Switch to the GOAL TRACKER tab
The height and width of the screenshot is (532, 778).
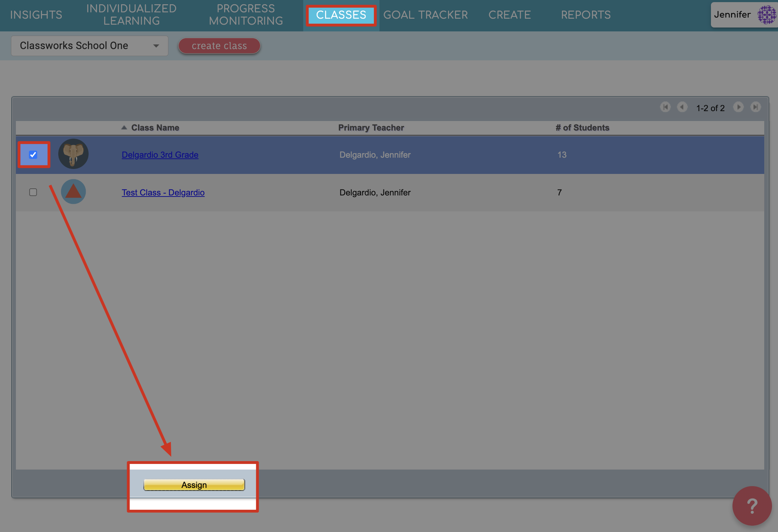coord(426,15)
